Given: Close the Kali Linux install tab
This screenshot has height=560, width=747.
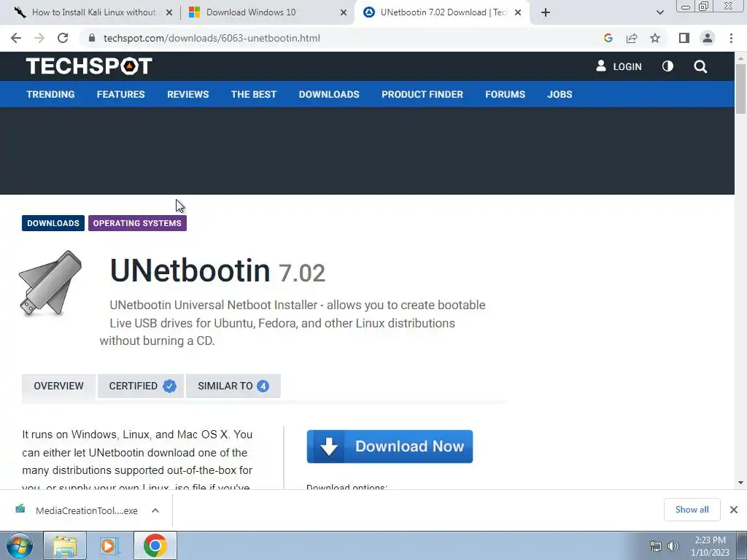Looking at the screenshot, I should pyautogui.click(x=169, y=12).
